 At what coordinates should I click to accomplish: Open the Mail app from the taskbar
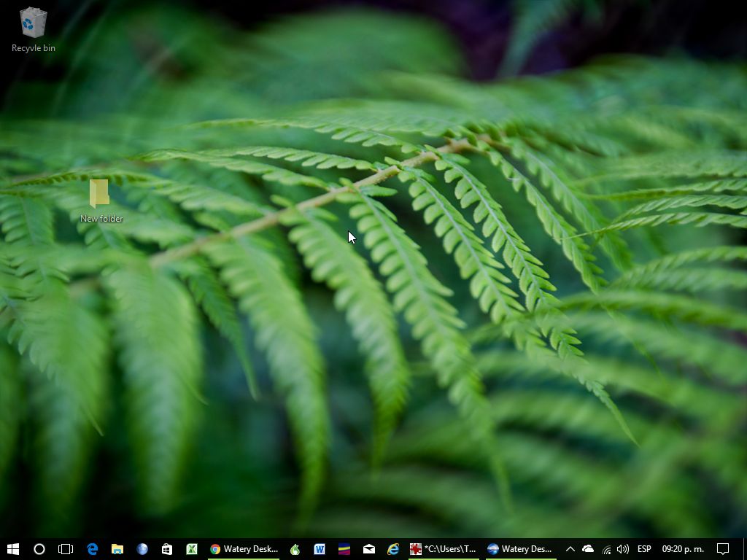coord(368,549)
